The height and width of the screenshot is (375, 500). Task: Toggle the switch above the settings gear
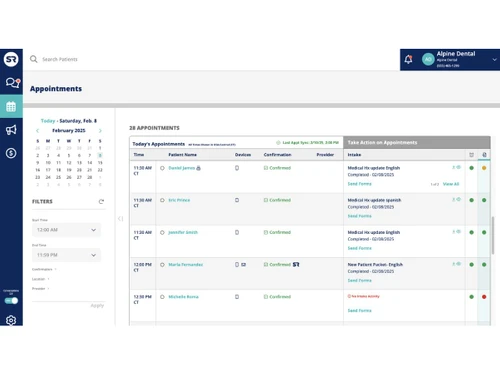pos(11,301)
